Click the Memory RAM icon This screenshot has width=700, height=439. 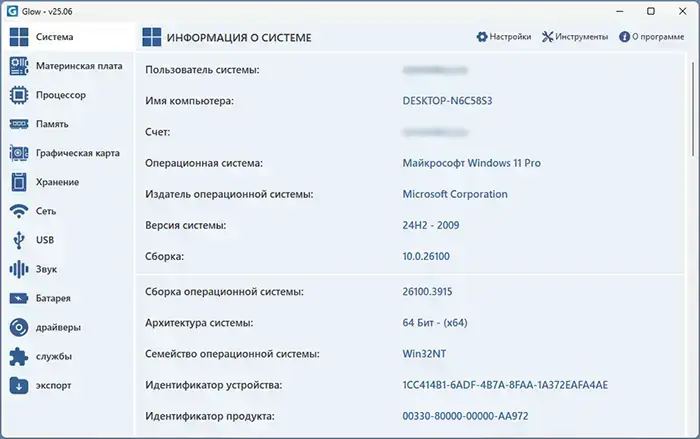[x=18, y=124]
